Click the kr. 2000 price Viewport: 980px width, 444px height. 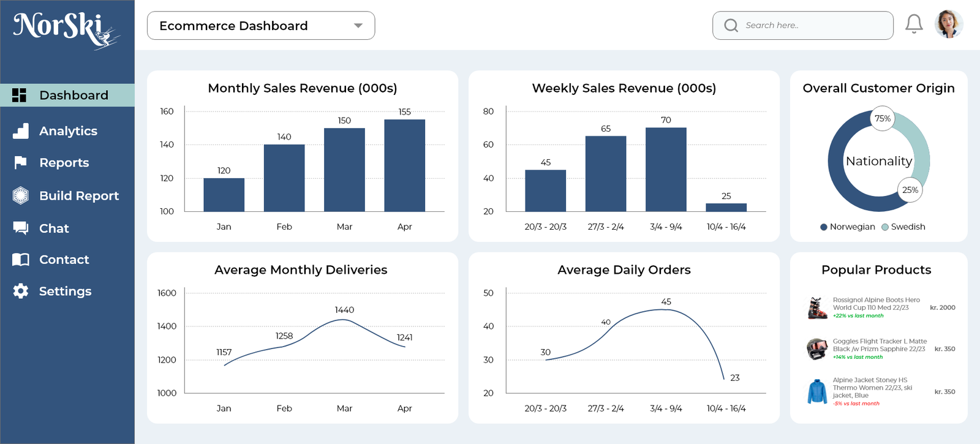pos(943,307)
